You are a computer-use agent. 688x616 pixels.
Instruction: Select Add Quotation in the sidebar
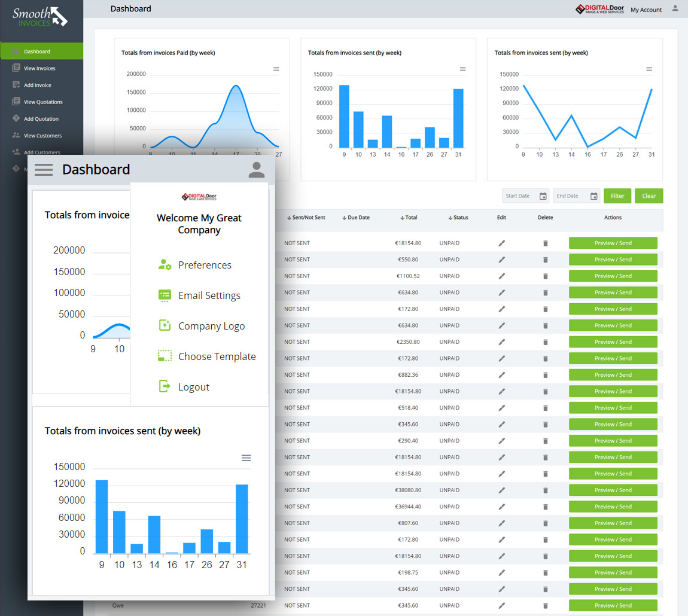pyautogui.click(x=41, y=118)
